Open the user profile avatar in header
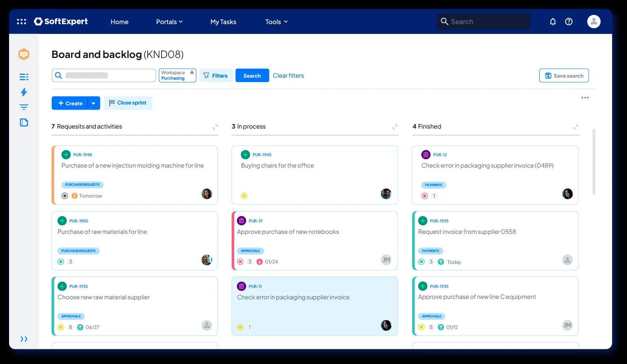 click(x=594, y=22)
